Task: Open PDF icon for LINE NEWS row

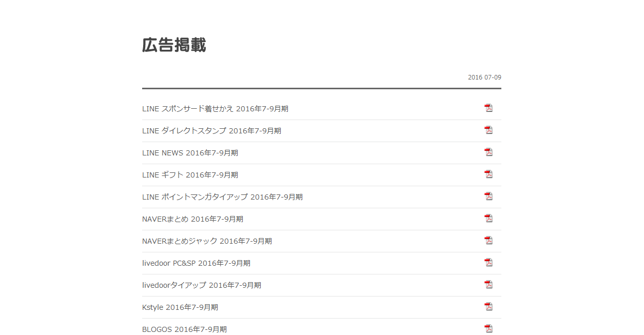Action: click(x=489, y=152)
